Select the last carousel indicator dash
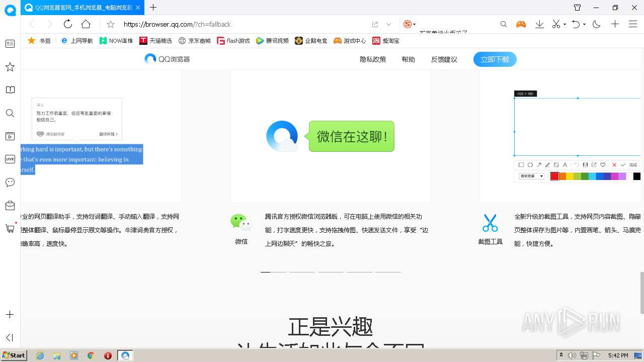This screenshot has height=362, width=644. [x=388, y=272]
